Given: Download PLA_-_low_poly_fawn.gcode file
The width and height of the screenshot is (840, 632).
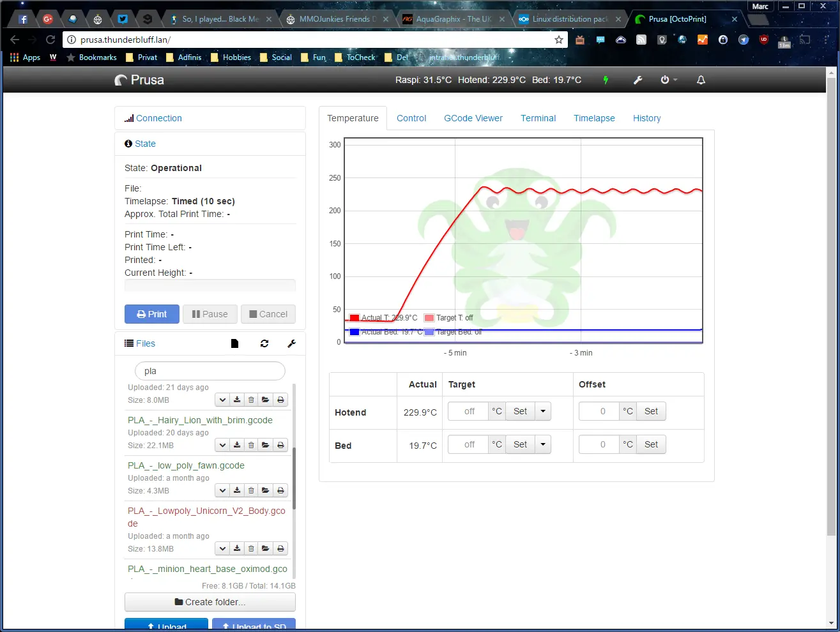Looking at the screenshot, I should coord(237,490).
